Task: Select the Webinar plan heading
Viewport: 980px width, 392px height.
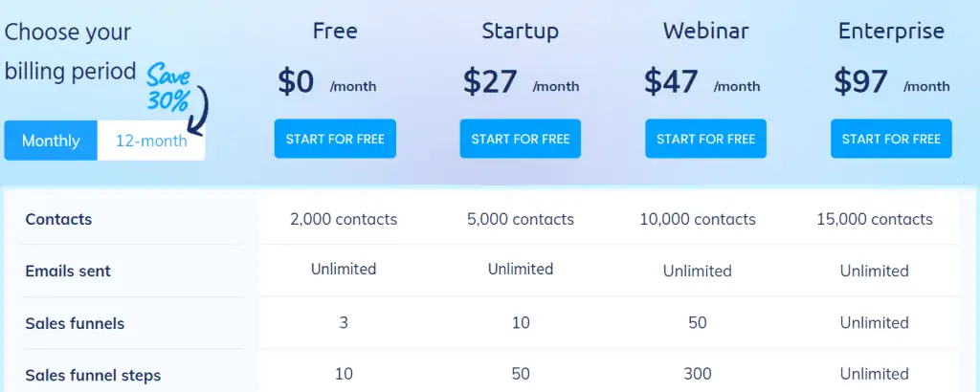Action: pyautogui.click(x=705, y=32)
